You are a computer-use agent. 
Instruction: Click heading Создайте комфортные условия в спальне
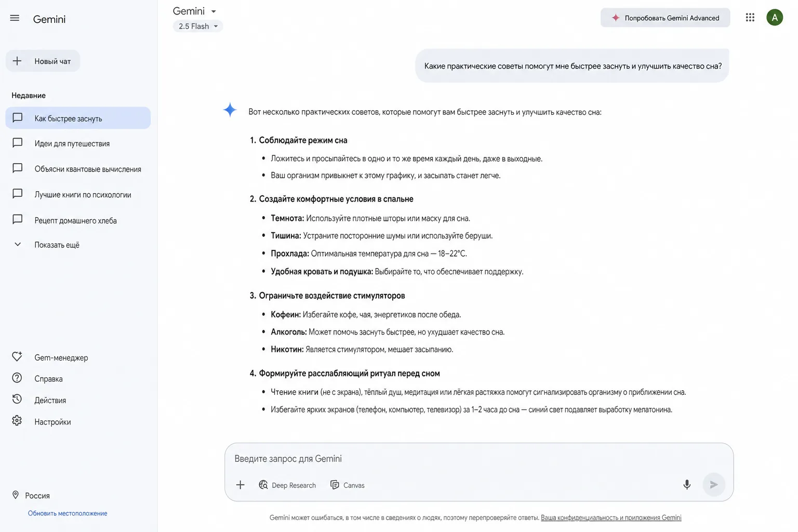(336, 199)
